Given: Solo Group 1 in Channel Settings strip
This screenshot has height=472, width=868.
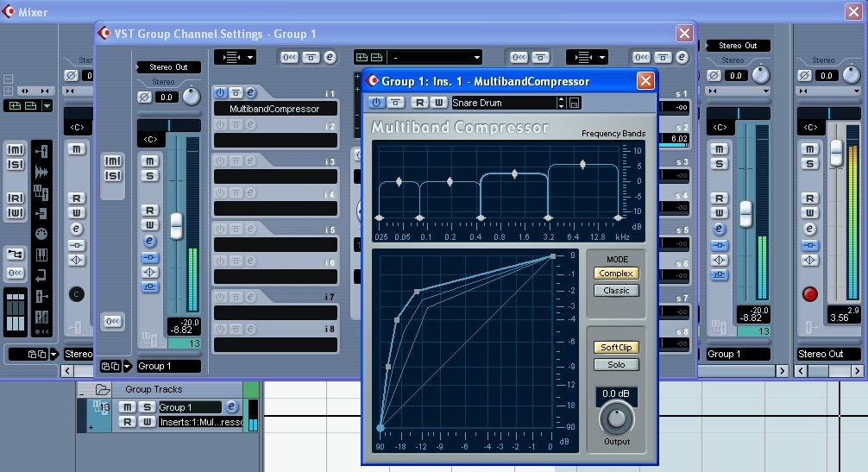Looking at the screenshot, I should click(149, 176).
